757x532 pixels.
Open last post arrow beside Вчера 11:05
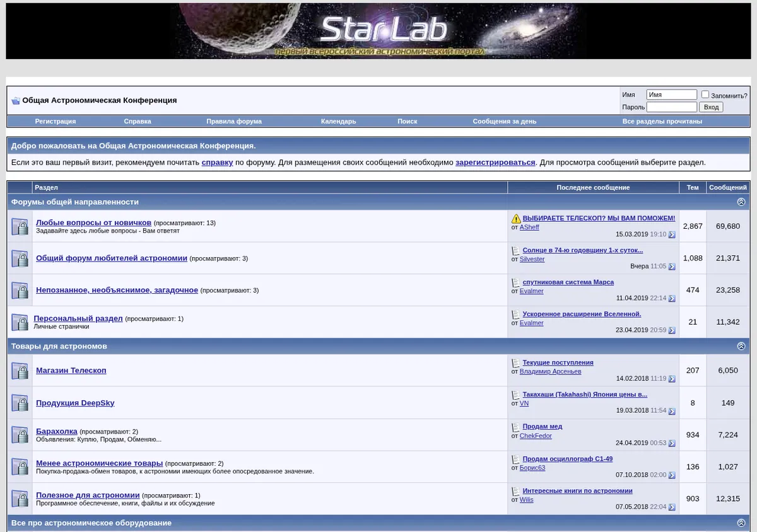(672, 267)
